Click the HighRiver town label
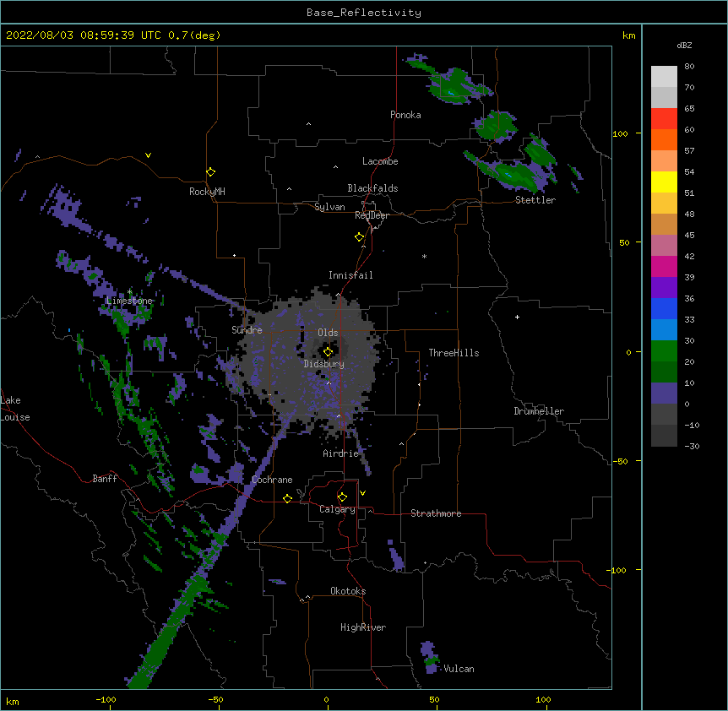728x711 pixels. [x=363, y=627]
